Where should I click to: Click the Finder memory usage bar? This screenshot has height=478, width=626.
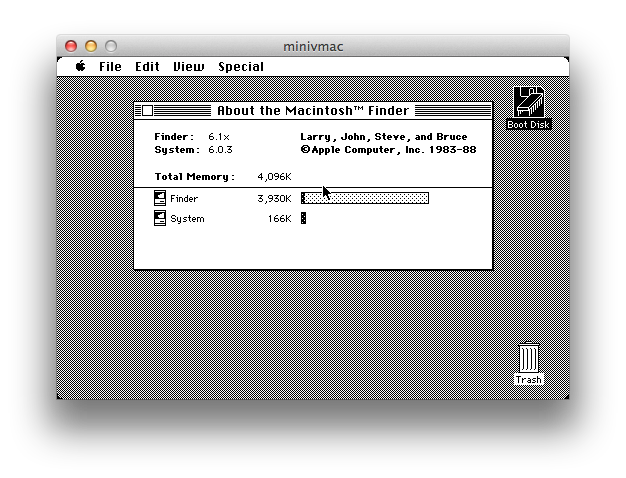(x=365, y=198)
